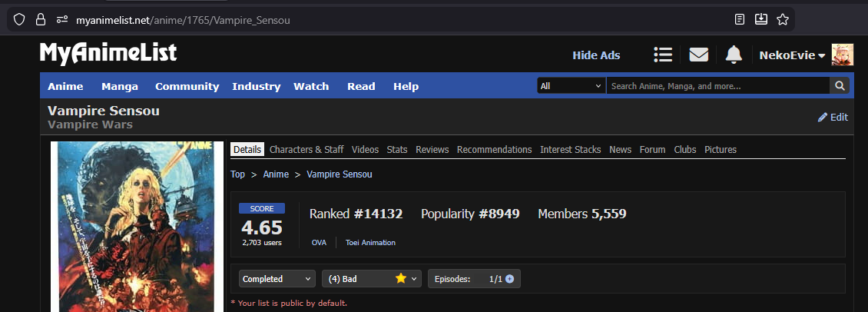Click the 'Your list is public by default' note
This screenshot has height=312, width=868.
click(289, 303)
